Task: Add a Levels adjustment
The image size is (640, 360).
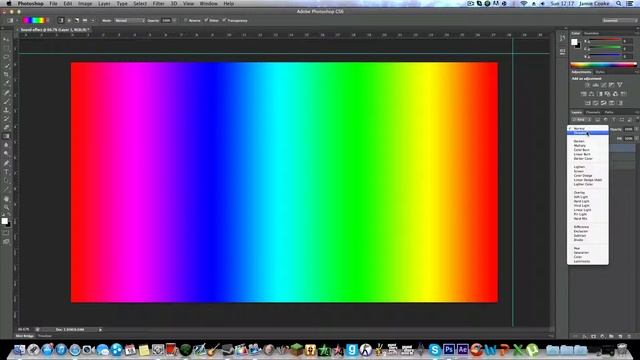Action: click(x=596, y=85)
